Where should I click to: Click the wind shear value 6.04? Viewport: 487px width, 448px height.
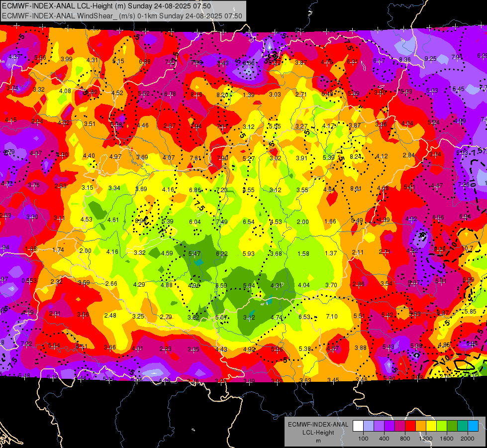[195, 222]
